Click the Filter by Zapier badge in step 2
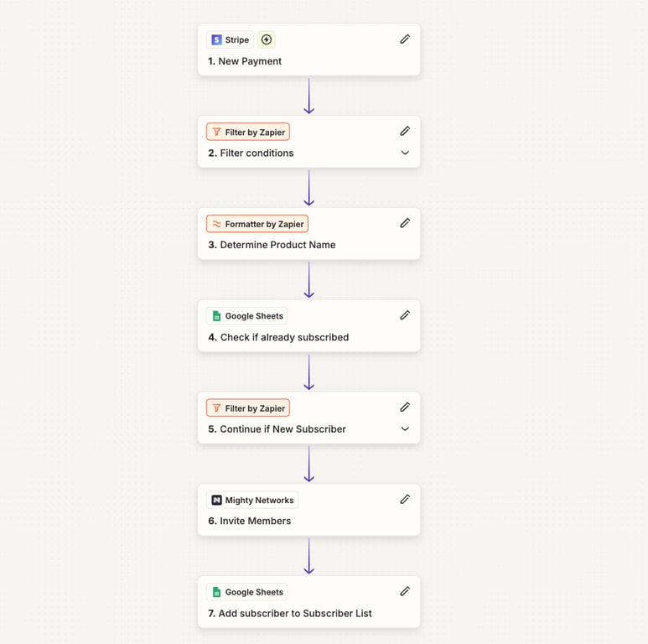The image size is (648, 644). click(248, 132)
